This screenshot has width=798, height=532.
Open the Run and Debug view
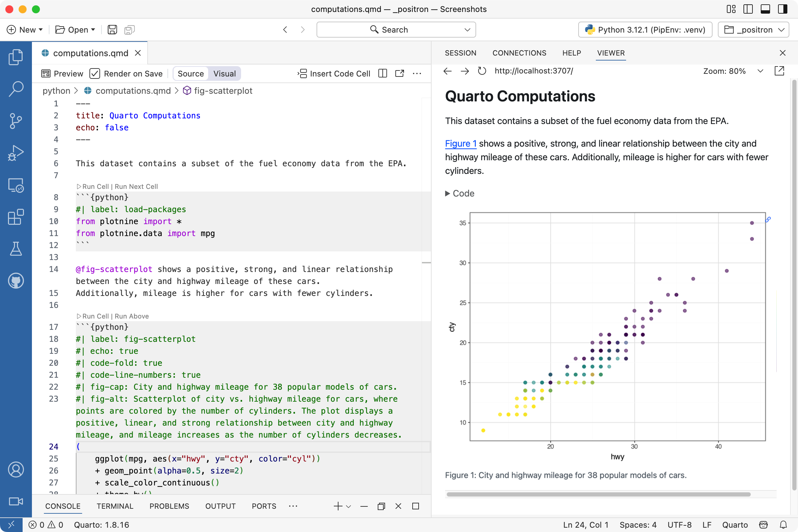tap(16, 153)
